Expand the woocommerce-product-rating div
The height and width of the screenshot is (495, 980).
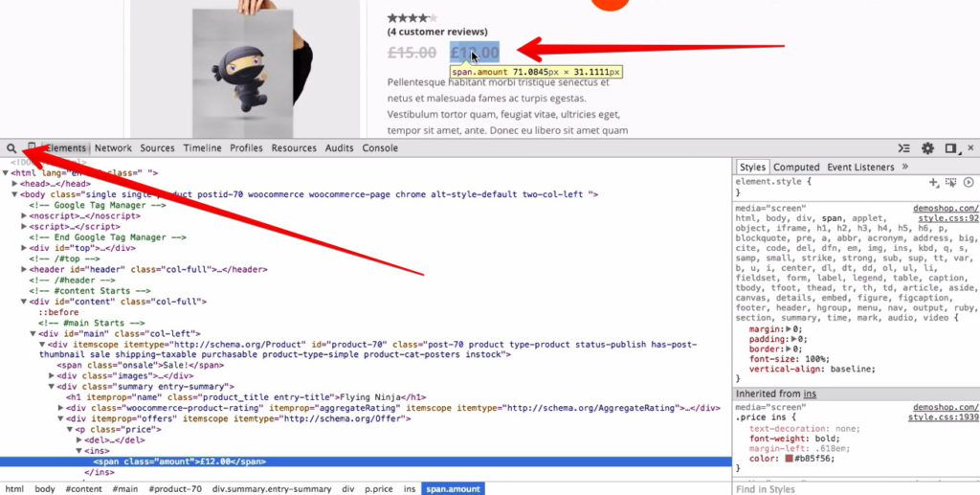(x=60, y=408)
